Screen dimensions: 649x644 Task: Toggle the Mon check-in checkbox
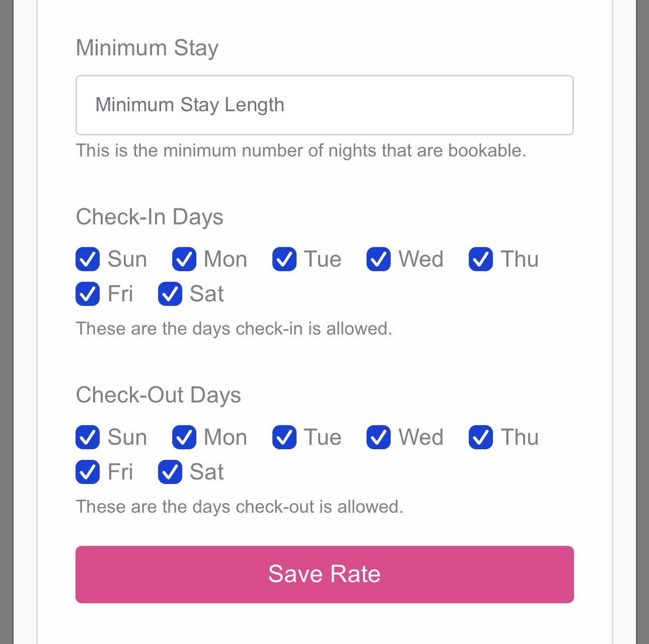[185, 260]
